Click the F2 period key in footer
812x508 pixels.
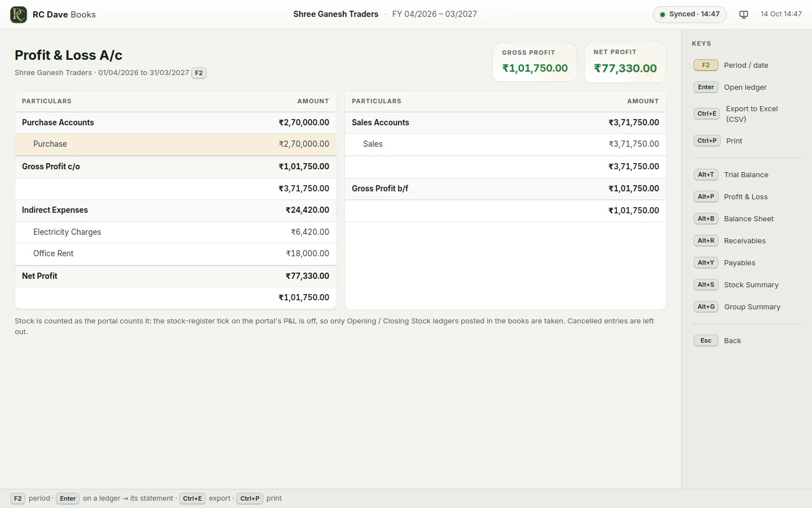click(17, 499)
